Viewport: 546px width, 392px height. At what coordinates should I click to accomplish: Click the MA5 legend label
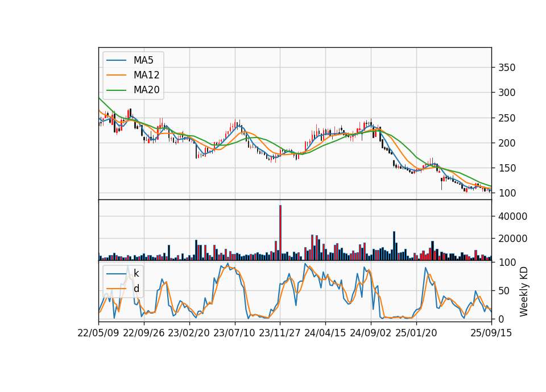(x=143, y=60)
